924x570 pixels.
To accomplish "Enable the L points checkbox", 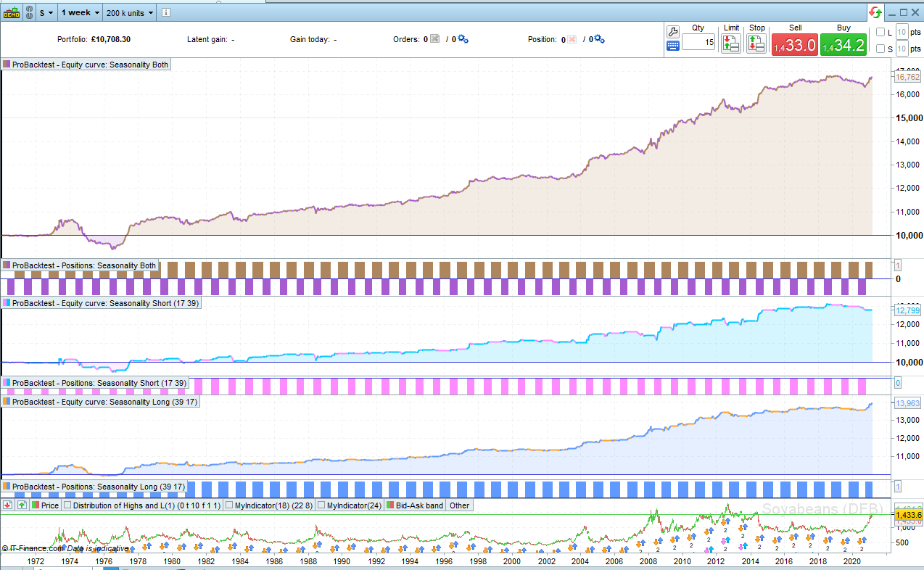I will coord(880,32).
